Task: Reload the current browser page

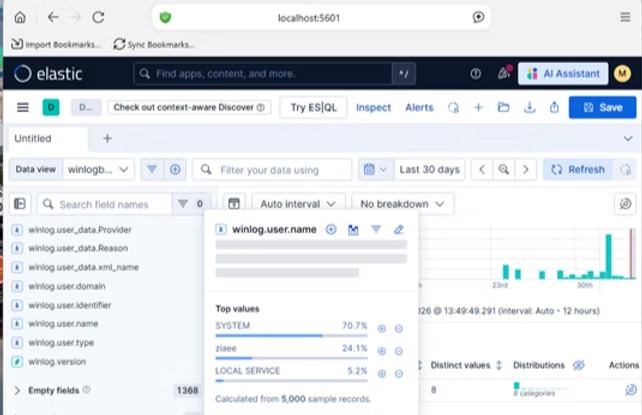Action: [98, 17]
